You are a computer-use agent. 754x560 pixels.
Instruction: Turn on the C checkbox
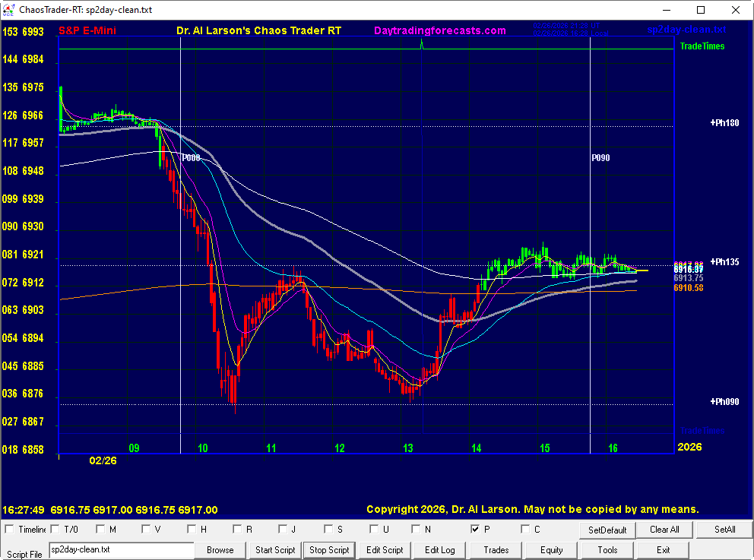(525, 530)
